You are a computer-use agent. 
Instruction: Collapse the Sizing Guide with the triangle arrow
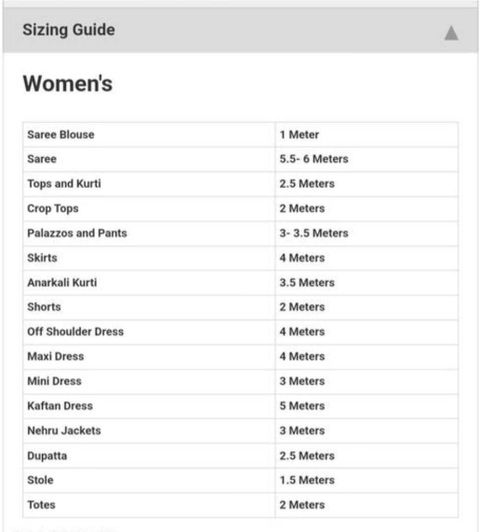pos(451,33)
